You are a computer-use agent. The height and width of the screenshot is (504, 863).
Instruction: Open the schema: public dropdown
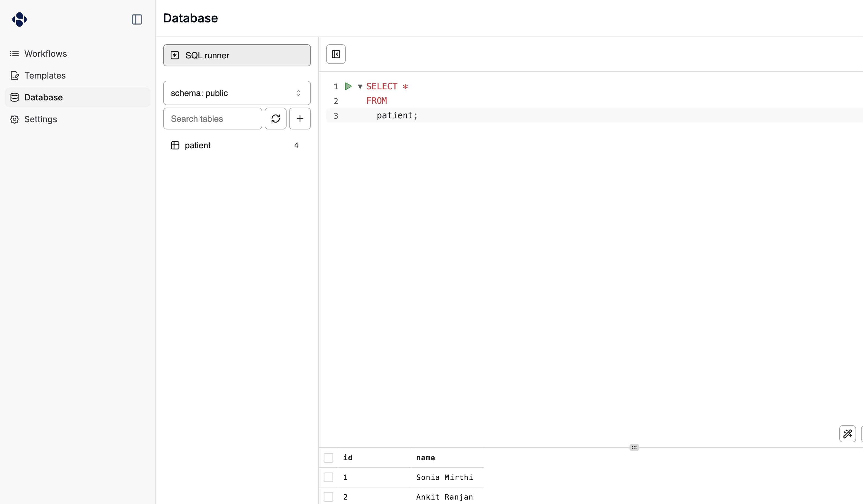point(237,93)
